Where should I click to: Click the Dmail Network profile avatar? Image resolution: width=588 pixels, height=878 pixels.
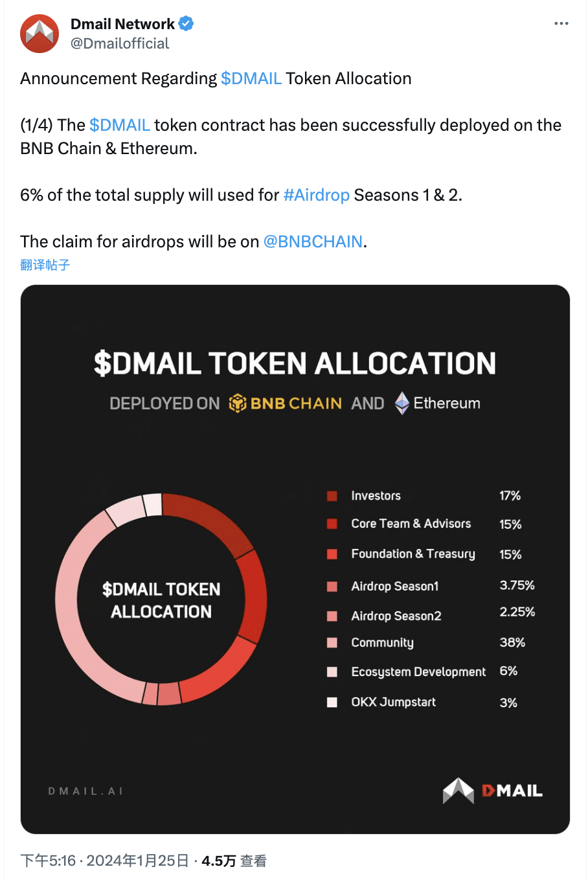(x=39, y=33)
